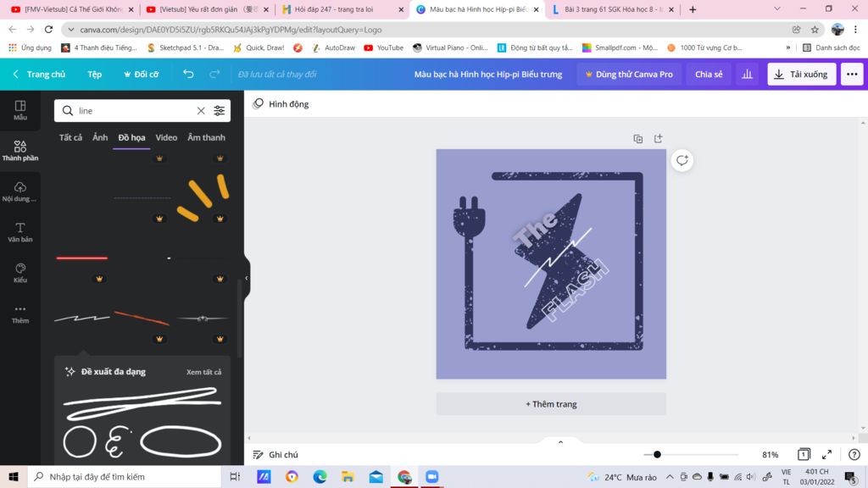Open the three-dot more menu

[x=852, y=75]
